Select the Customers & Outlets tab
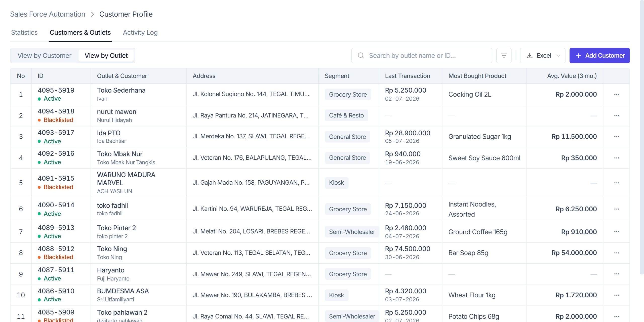Viewport: 644px width, 322px height. click(80, 32)
